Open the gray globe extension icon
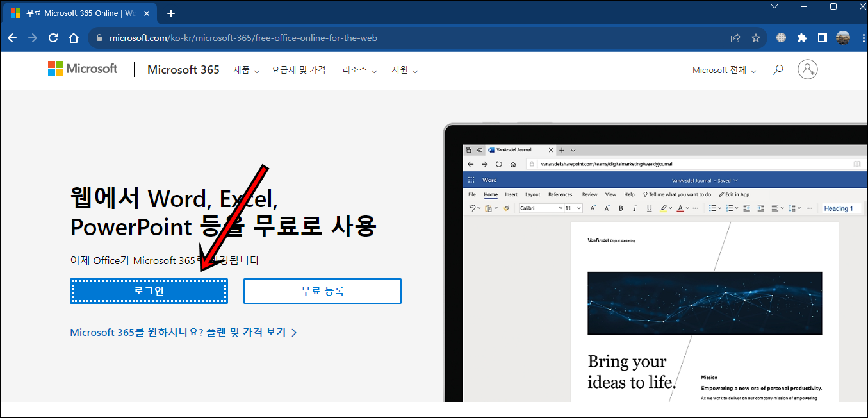 (x=781, y=38)
